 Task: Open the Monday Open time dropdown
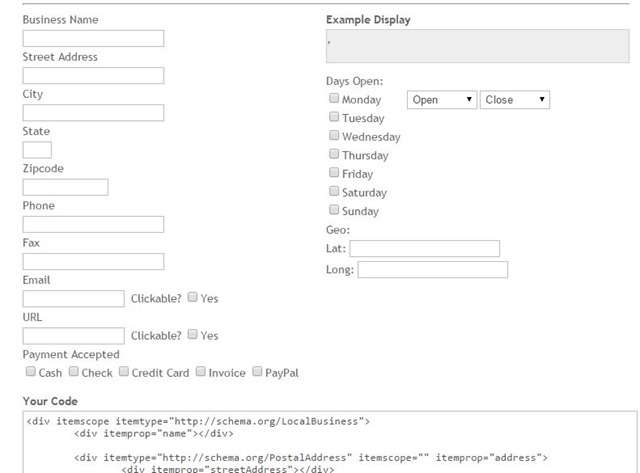442,100
